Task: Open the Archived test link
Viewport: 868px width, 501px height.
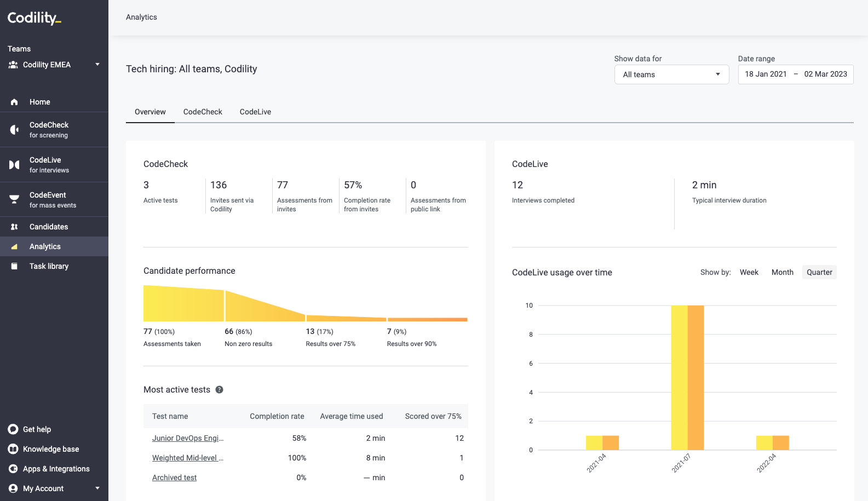Action: click(174, 477)
